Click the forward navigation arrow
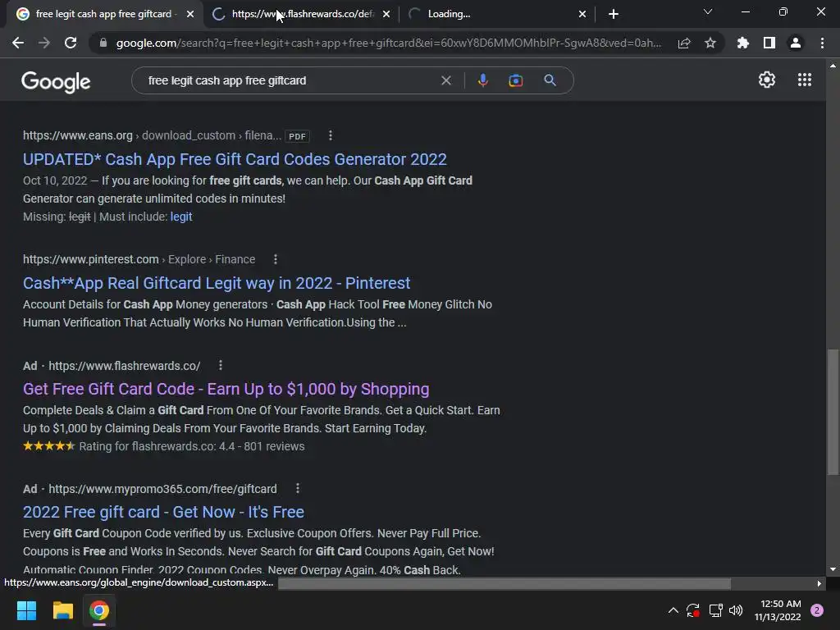 [x=44, y=43]
